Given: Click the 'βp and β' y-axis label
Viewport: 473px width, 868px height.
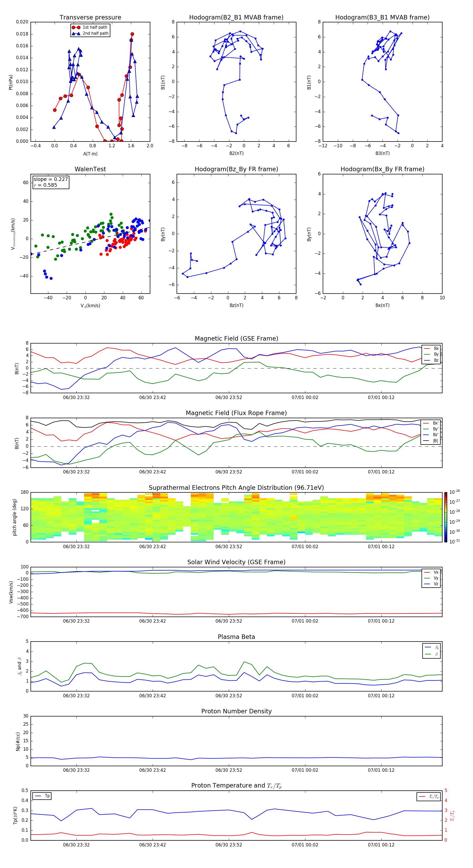Looking at the screenshot, I should tap(19, 666).
